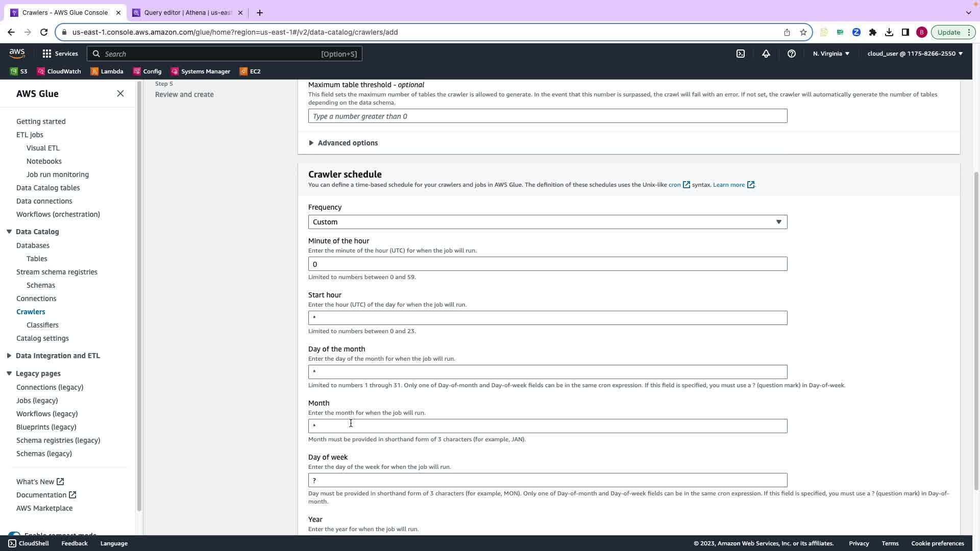Viewport: 980px width, 551px height.
Task: Close the AWS Glue side navigation
Action: 120,93
